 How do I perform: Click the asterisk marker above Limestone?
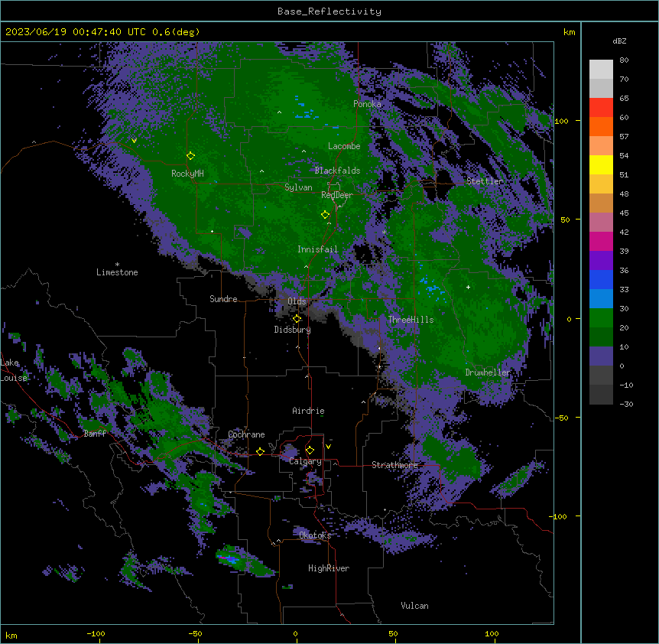click(117, 265)
